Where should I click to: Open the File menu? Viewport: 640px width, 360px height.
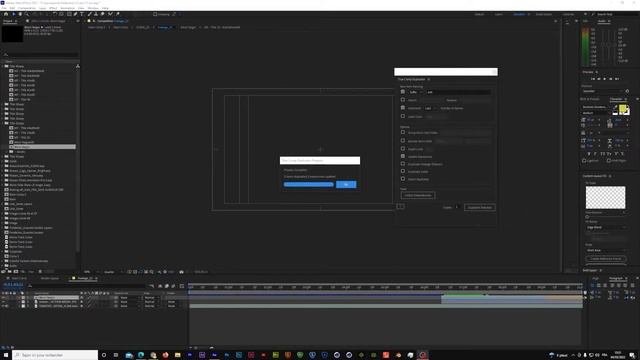pos(4,8)
